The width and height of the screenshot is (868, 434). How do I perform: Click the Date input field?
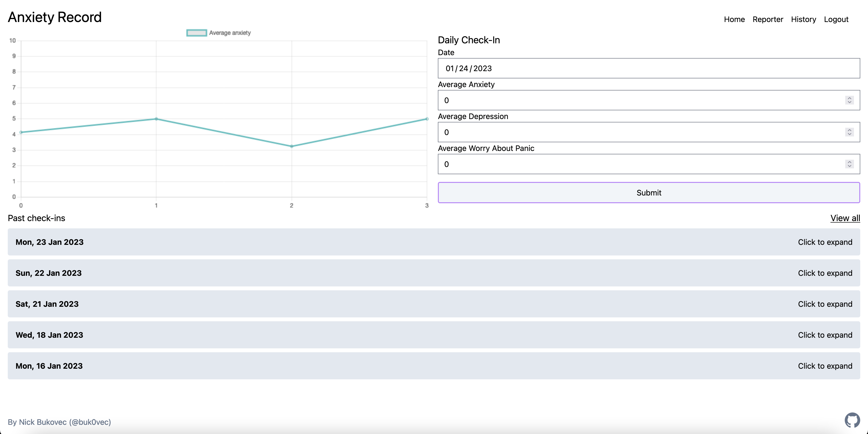[x=649, y=68]
